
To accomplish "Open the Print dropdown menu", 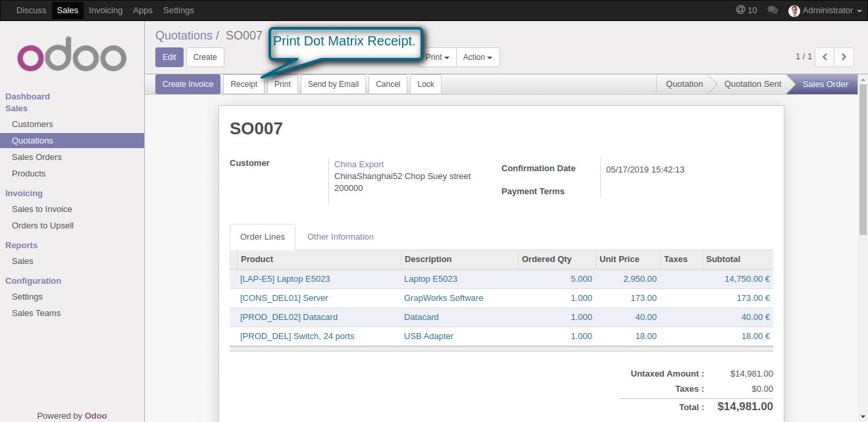I will [438, 57].
